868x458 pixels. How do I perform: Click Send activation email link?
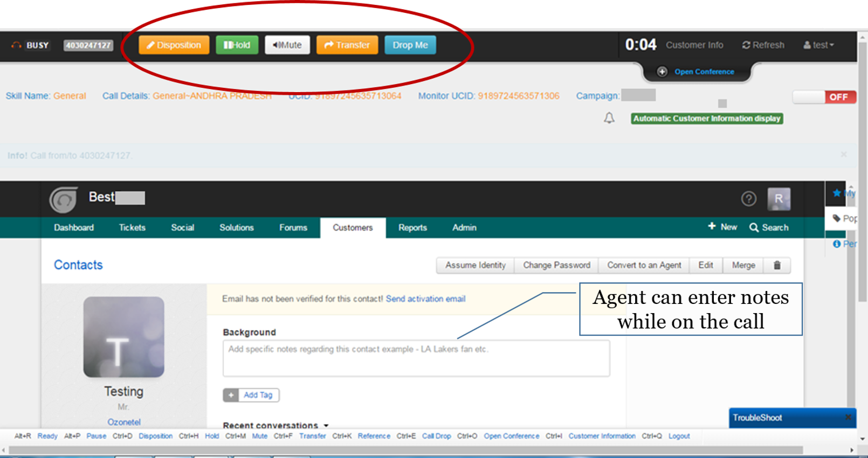(425, 299)
